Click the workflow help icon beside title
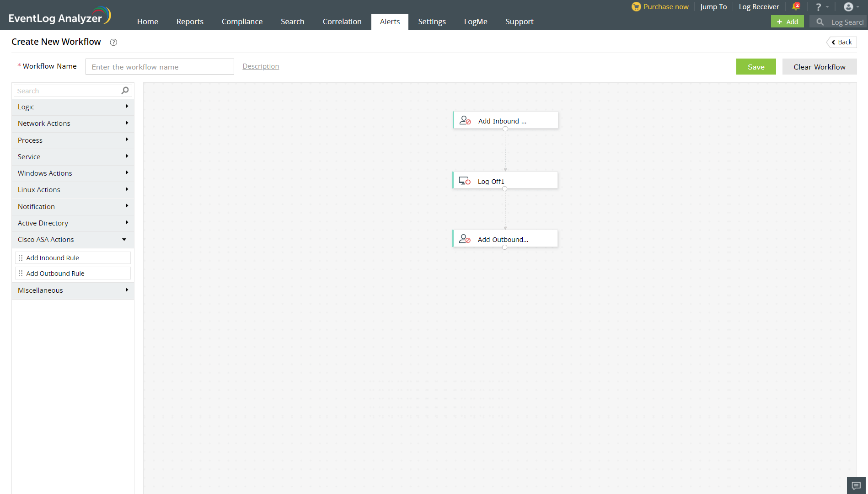Viewport: 868px width, 494px height. tap(113, 43)
